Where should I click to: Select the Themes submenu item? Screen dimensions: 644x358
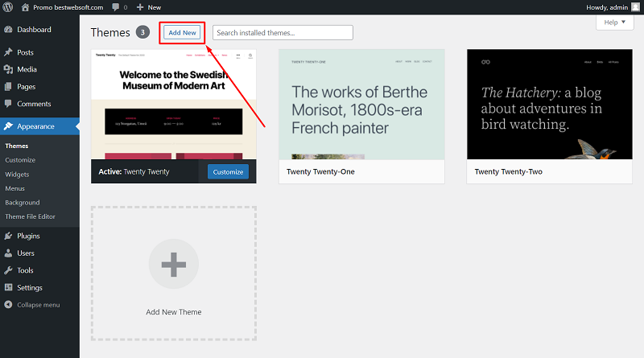[17, 146]
